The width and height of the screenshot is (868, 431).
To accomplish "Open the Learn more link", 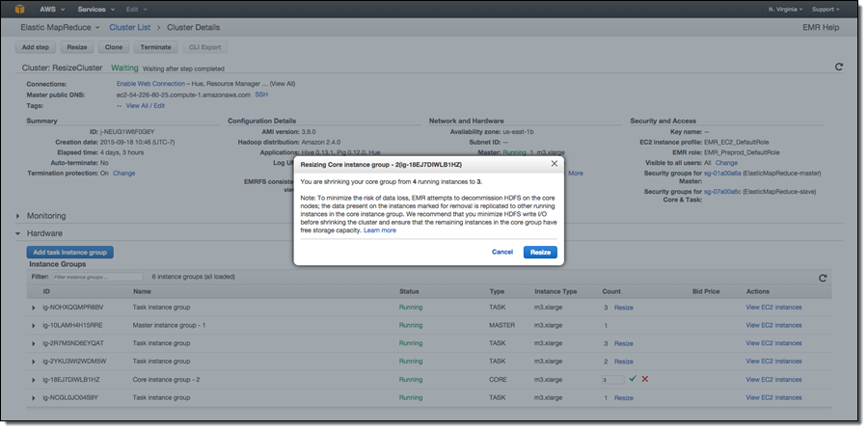I will (380, 230).
